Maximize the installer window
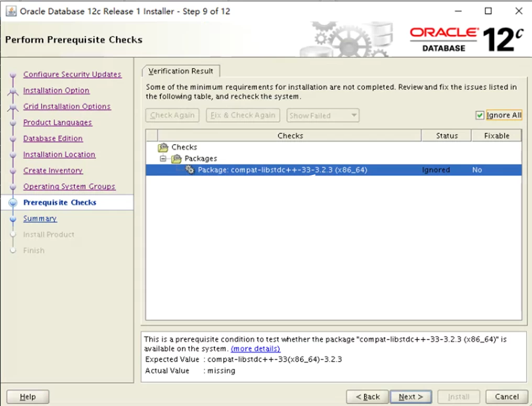Screen dimensions: 532x406 488,11
